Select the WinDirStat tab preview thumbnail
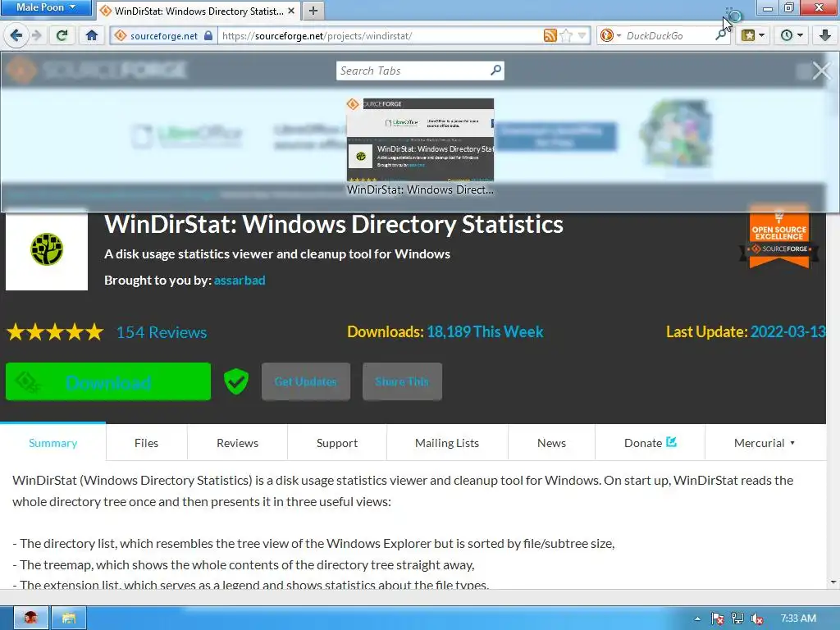Viewport: 840px width, 630px height. click(x=420, y=140)
